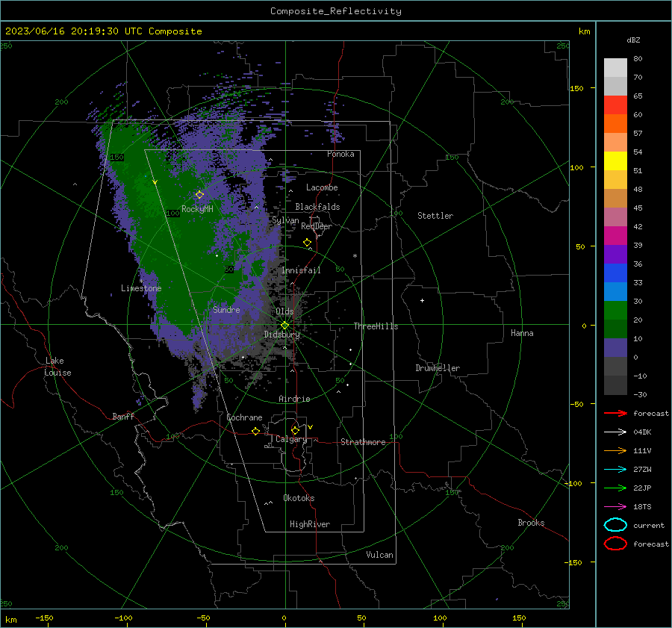Select the 65 dBZ red color swatch
This screenshot has height=628, width=672.
click(615, 105)
